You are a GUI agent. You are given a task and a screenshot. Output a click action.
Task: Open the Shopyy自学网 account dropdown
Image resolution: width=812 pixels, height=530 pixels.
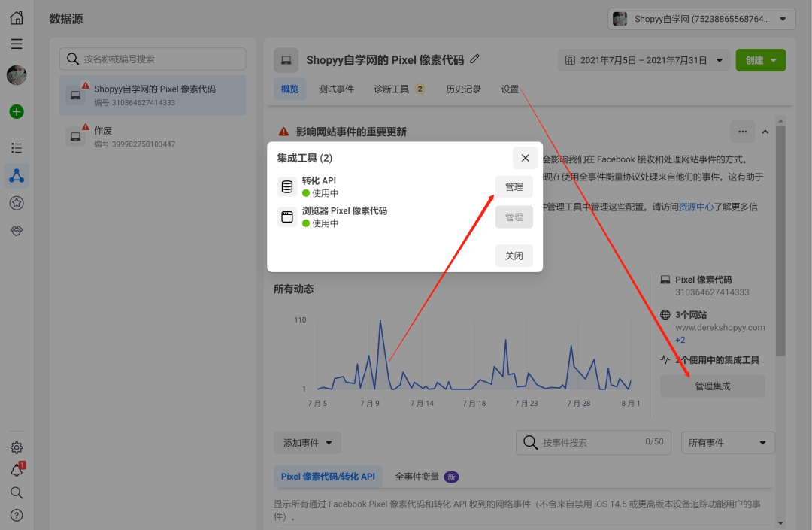pos(701,19)
